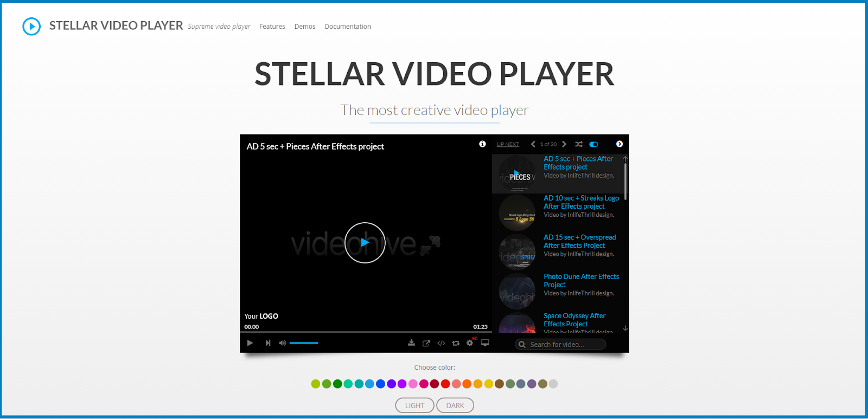868x419 pixels.
Task: Open 'Photo Dune After Effects Project' title
Action: [x=581, y=280]
